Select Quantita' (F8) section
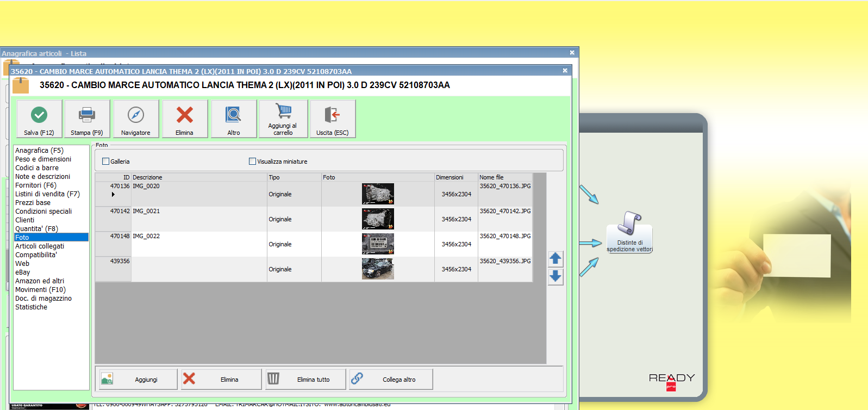The width and height of the screenshot is (868, 410). (x=36, y=229)
